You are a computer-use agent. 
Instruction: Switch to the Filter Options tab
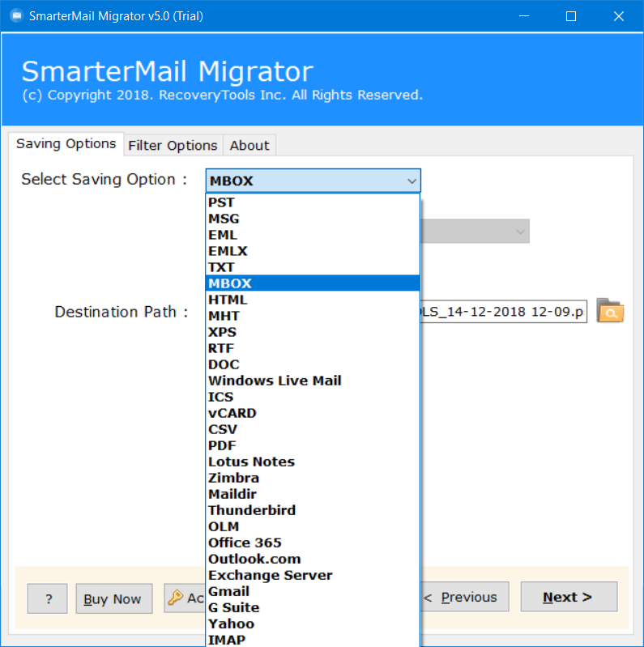pos(173,145)
